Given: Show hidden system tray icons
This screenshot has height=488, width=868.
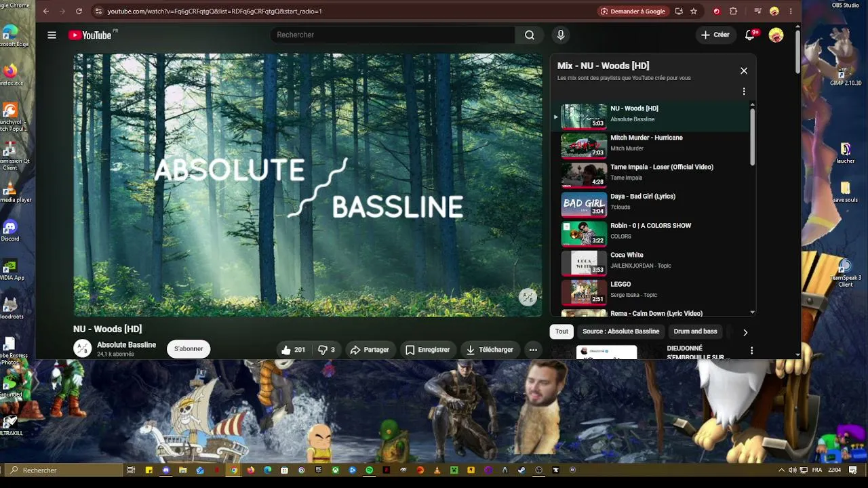Looking at the screenshot, I should pyautogui.click(x=781, y=470).
